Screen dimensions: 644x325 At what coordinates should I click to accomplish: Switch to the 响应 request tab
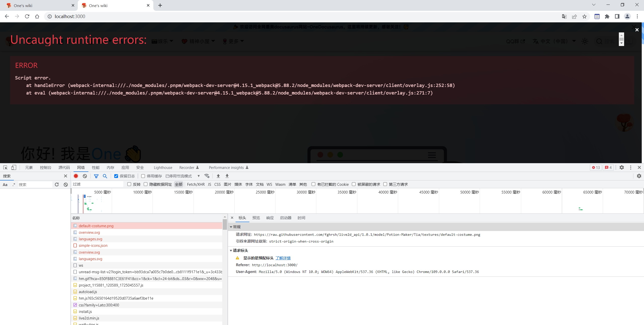point(270,218)
